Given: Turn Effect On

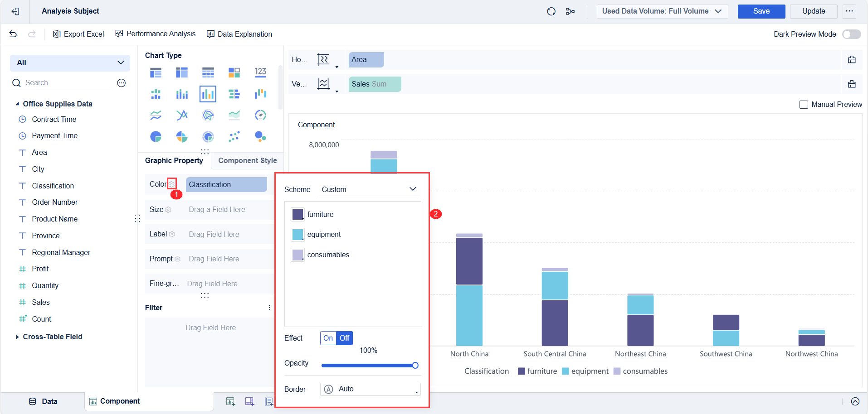Looking at the screenshot, I should coord(328,338).
